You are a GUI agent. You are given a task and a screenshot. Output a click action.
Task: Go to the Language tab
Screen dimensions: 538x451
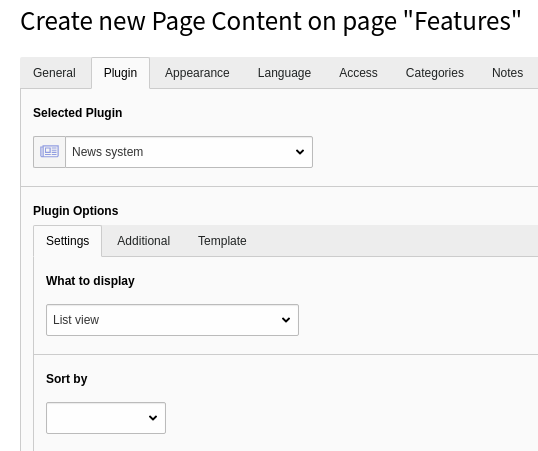(284, 73)
